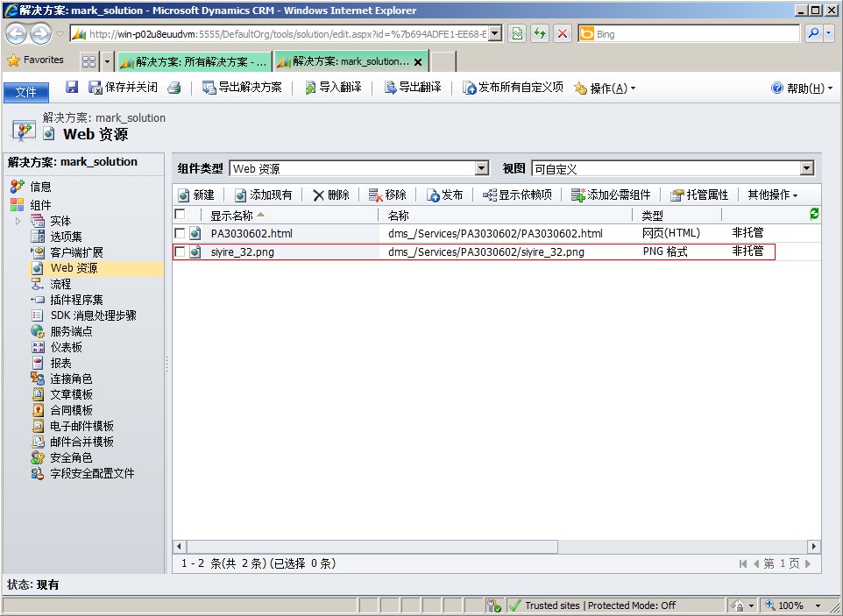Click 托管属性 managed properties
This screenshot has height=616, width=843.
pyautogui.click(x=699, y=195)
